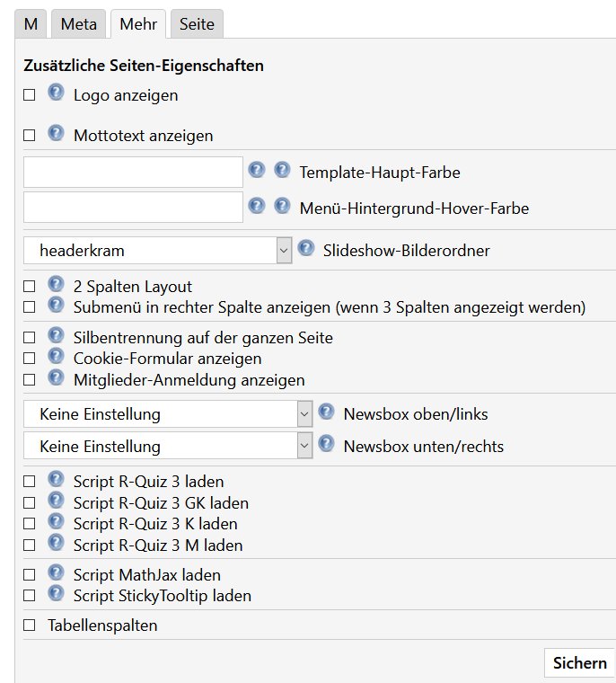Open help icon for Newsbox oben/links
The image size is (616, 683).
[327, 412]
